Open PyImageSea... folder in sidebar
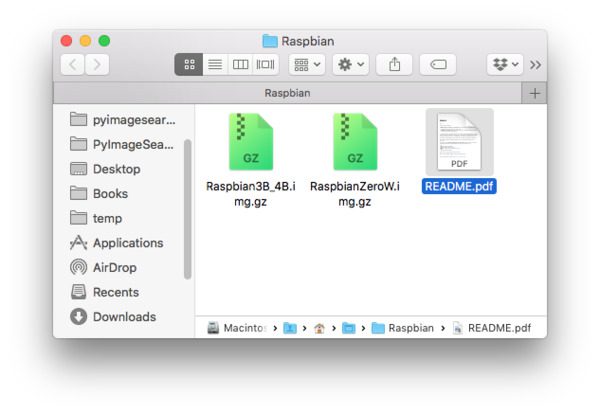The image size is (600, 414). (122, 144)
